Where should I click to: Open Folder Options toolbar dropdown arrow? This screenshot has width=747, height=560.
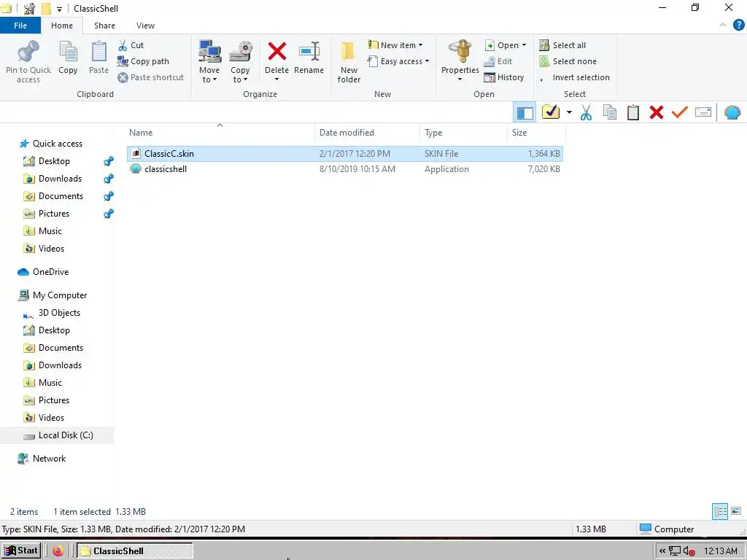(x=569, y=112)
